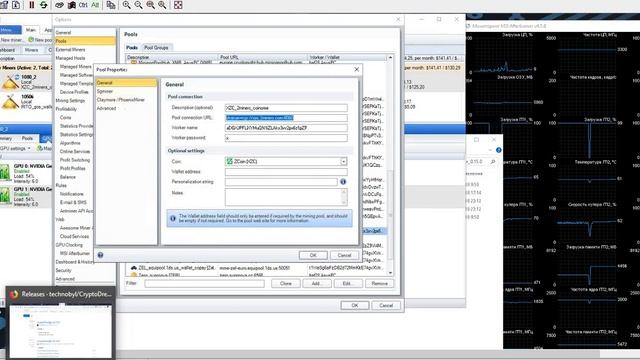Screen dimensions: 640x360
Task: Select Online Services in the Options tree
Action: (75, 151)
